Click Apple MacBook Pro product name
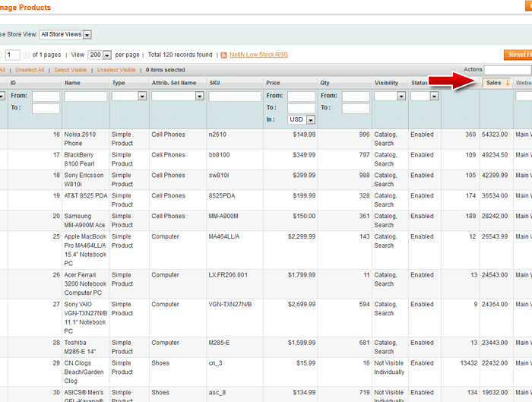 [85, 250]
